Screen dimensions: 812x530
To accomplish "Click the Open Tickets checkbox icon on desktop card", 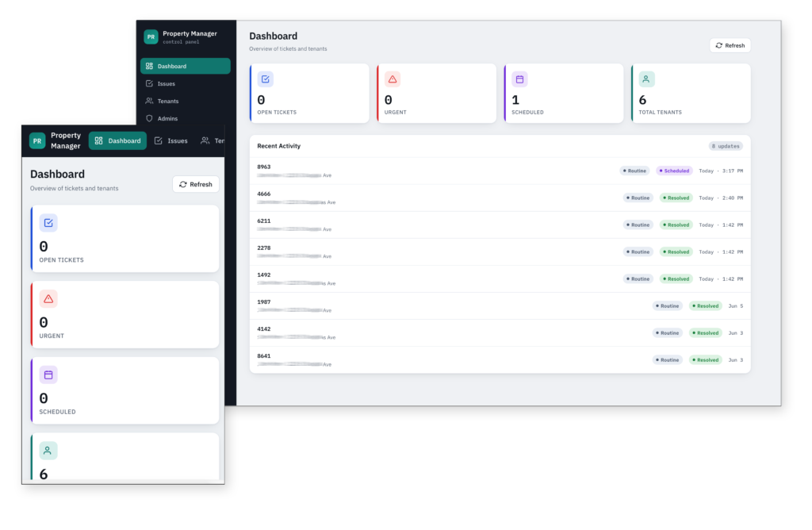I will 265,79.
